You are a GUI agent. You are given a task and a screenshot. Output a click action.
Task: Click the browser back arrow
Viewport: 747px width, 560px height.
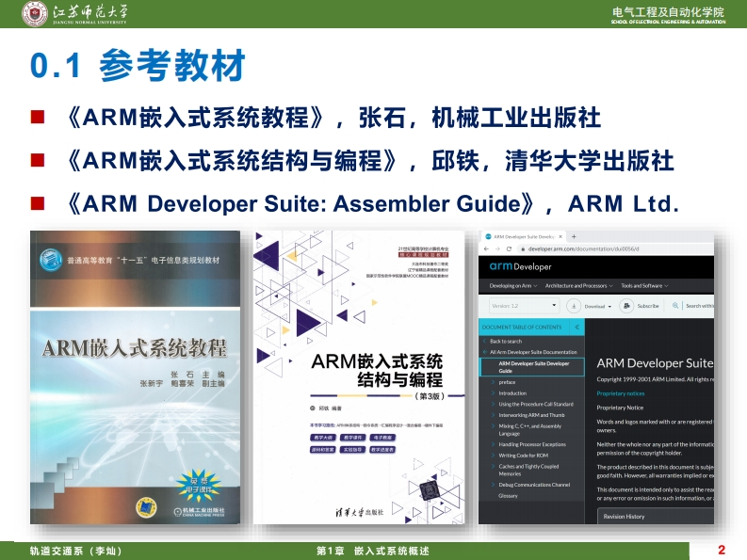click(x=485, y=249)
